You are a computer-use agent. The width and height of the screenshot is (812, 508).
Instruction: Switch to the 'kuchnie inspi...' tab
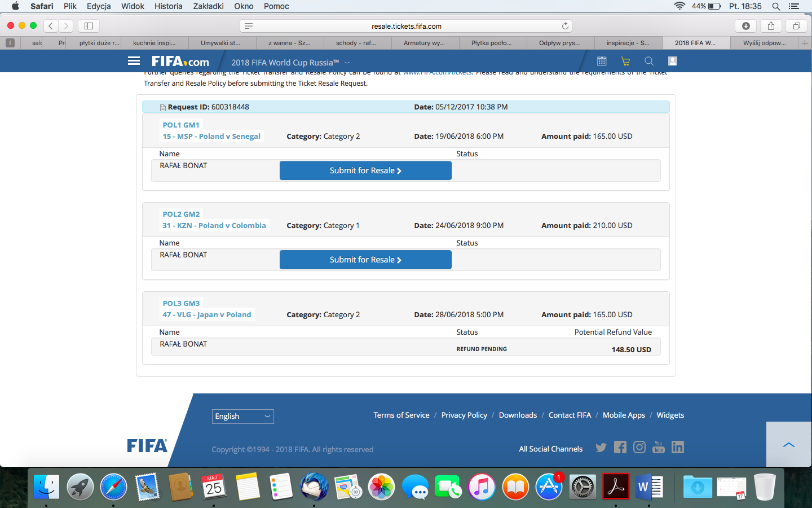click(x=155, y=43)
